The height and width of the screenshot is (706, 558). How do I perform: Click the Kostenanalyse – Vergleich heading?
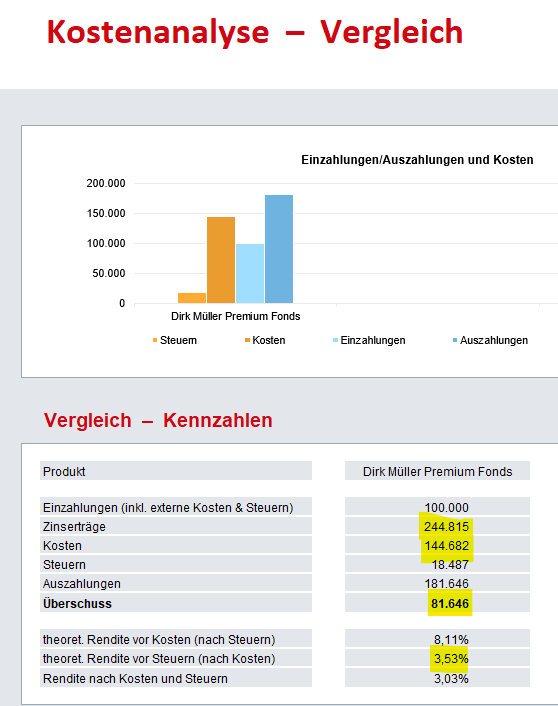click(x=255, y=32)
